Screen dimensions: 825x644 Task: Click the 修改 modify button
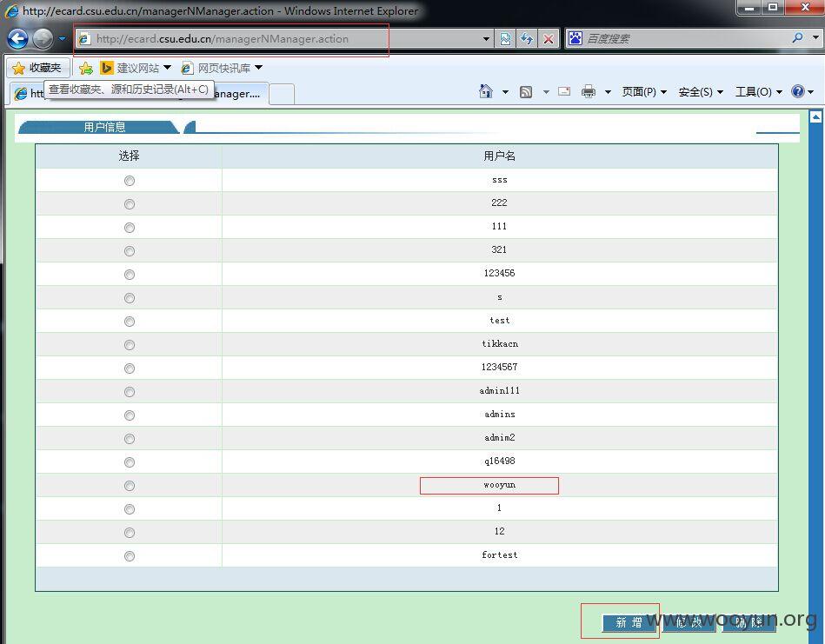tap(689, 622)
